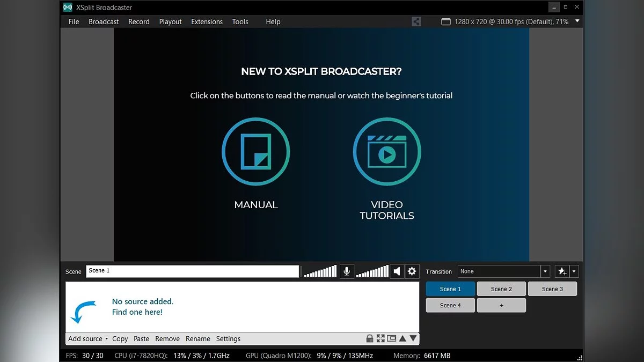Screen dimensions: 644x362
Task: Open the Extensions menu
Action: (x=207, y=22)
